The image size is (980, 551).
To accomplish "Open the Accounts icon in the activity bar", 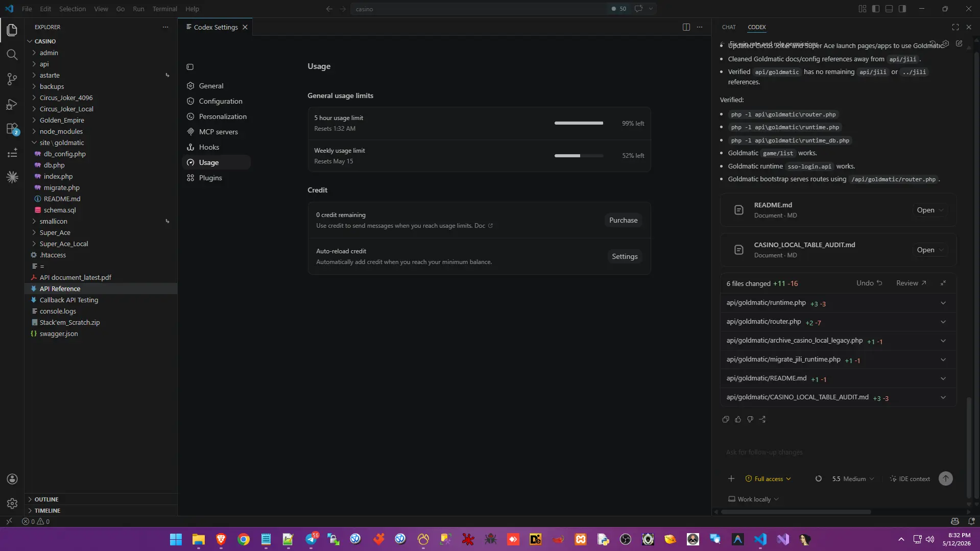I will (x=12, y=479).
